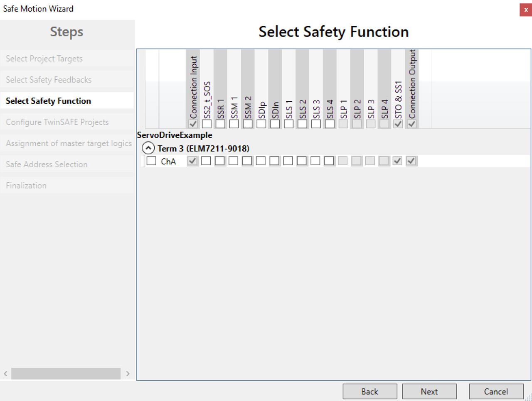
Task: Select the Select Safety Function step
Action: 67,101
